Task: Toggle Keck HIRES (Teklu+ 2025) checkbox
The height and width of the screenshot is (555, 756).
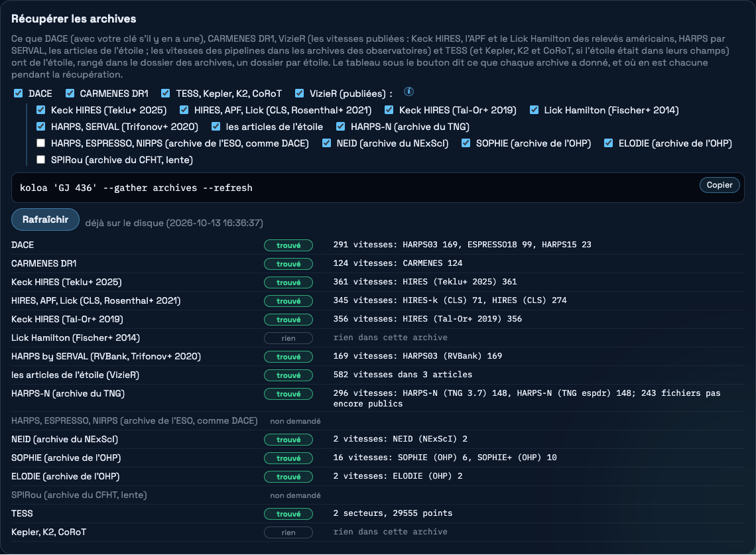Action: point(41,110)
